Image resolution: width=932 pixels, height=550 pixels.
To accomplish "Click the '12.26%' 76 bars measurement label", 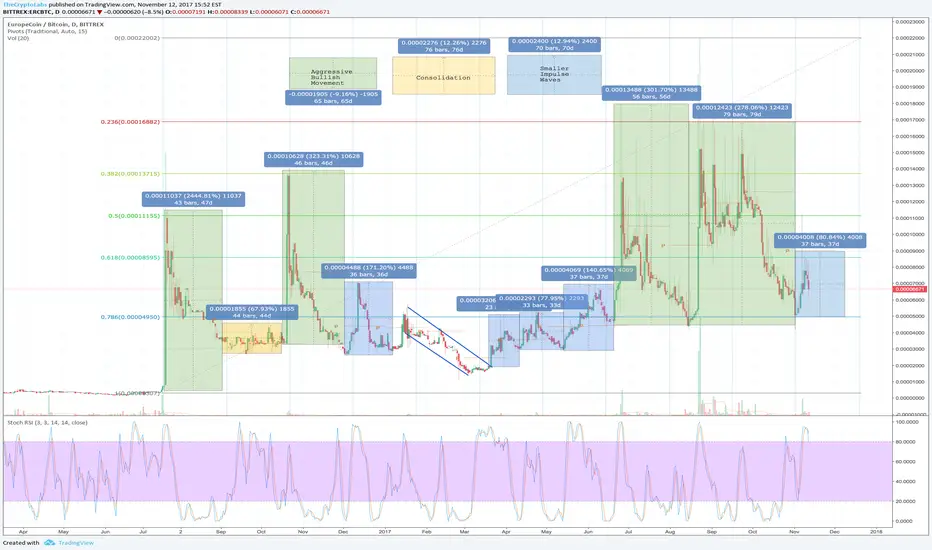I will point(444,46).
